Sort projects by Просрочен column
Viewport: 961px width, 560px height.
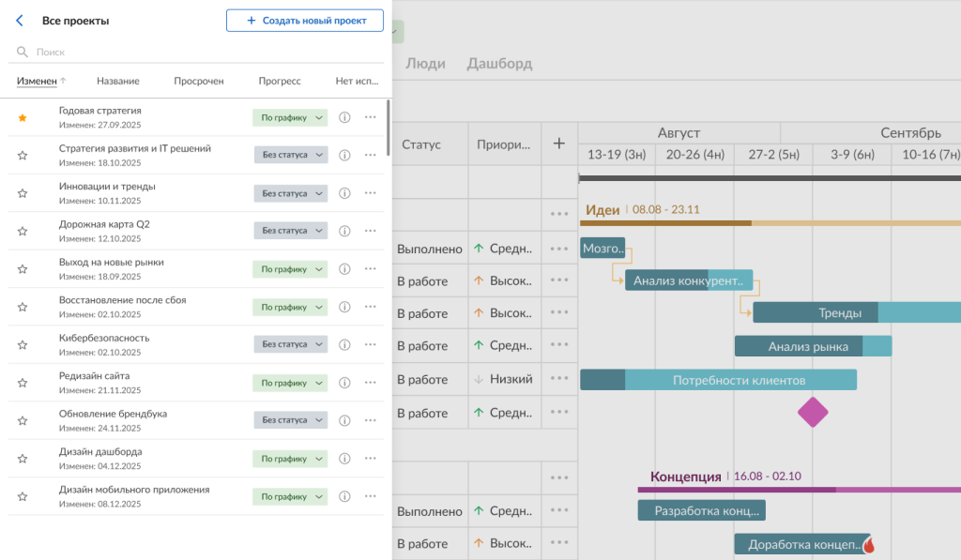(x=199, y=81)
